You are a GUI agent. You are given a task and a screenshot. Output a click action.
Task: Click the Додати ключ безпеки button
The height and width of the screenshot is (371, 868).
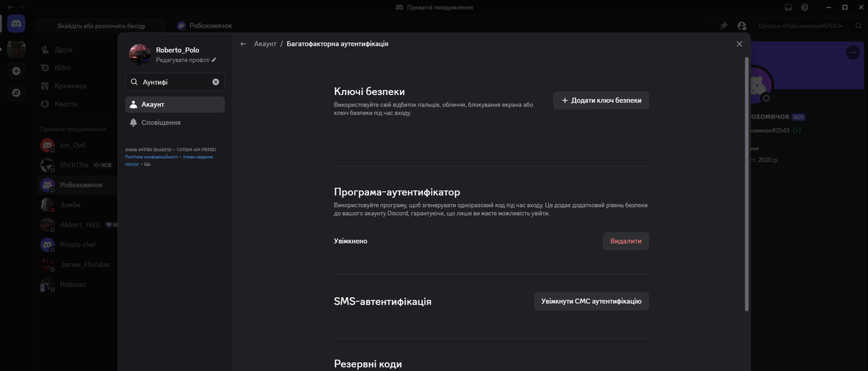tap(601, 100)
